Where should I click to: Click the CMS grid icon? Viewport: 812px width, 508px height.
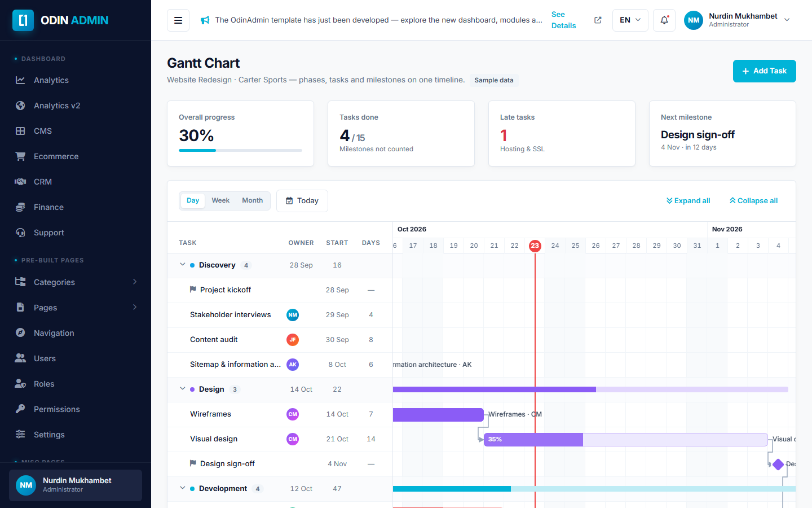(20, 131)
